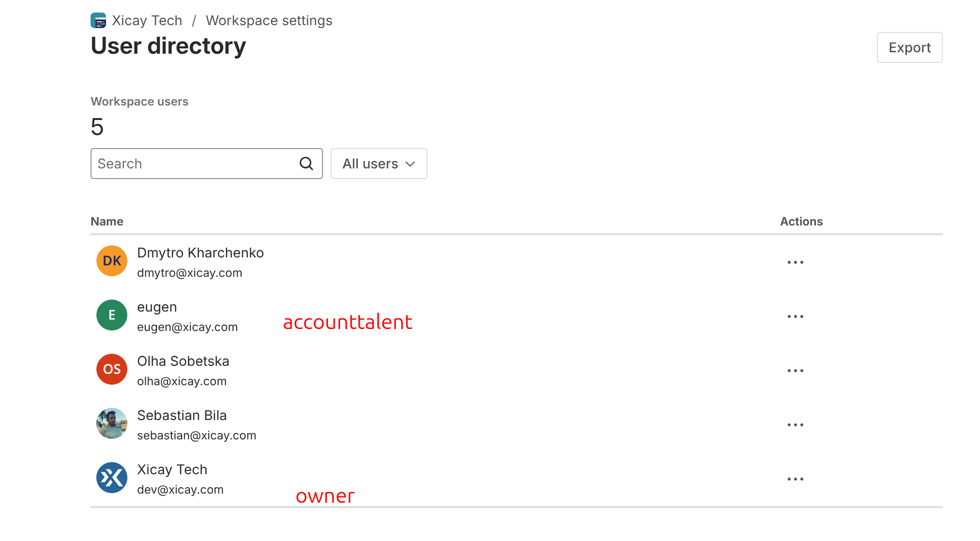Image resolution: width=980 pixels, height=541 pixels.
Task: Open actions menu for Dmytro Kharchenko
Action: pyautogui.click(x=795, y=262)
